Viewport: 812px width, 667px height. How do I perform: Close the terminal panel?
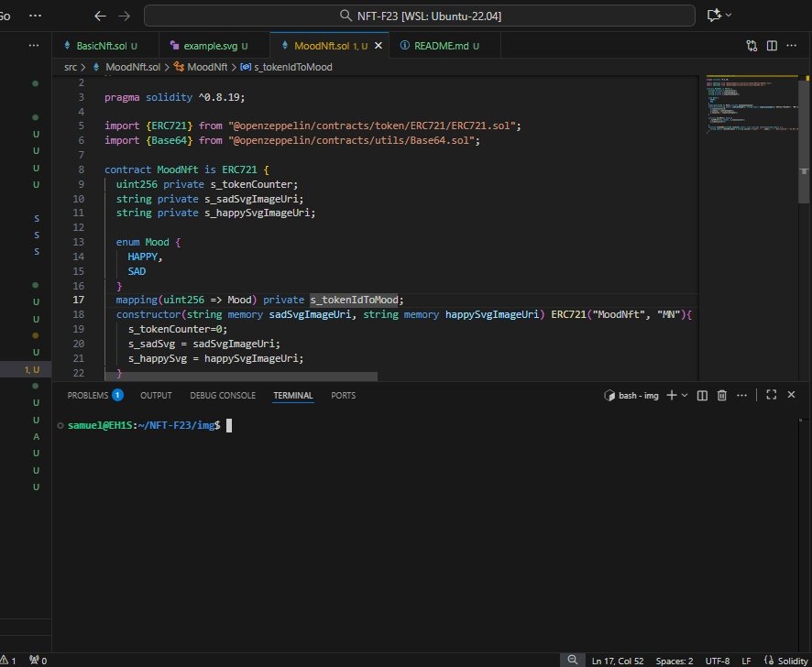791,395
